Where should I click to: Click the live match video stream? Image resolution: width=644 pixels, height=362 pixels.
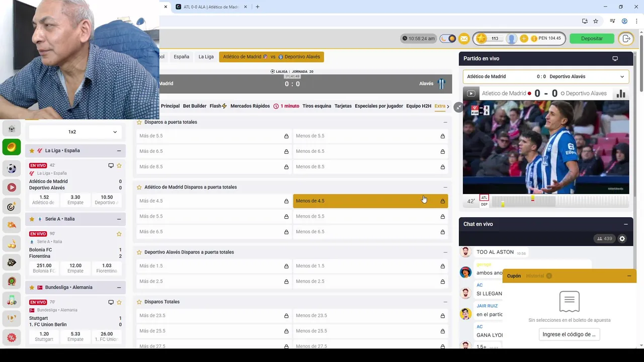click(x=546, y=147)
